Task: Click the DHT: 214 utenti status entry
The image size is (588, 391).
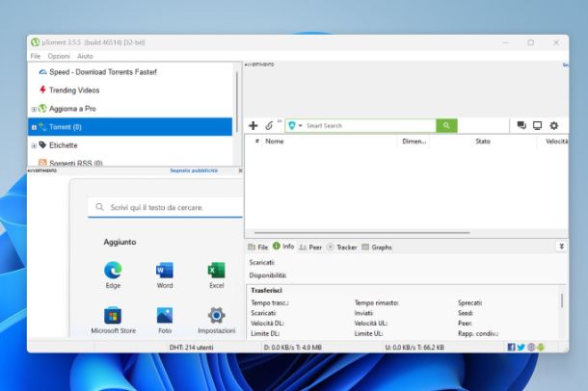Action: point(191,348)
